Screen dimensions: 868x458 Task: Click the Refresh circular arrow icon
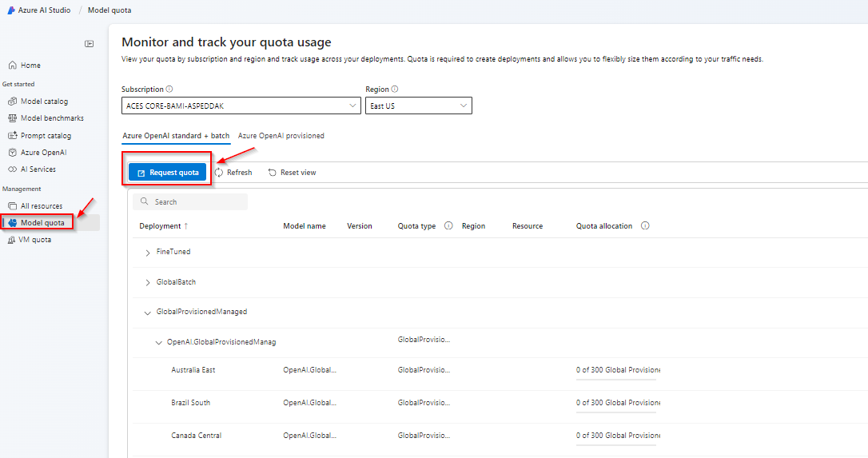(219, 172)
